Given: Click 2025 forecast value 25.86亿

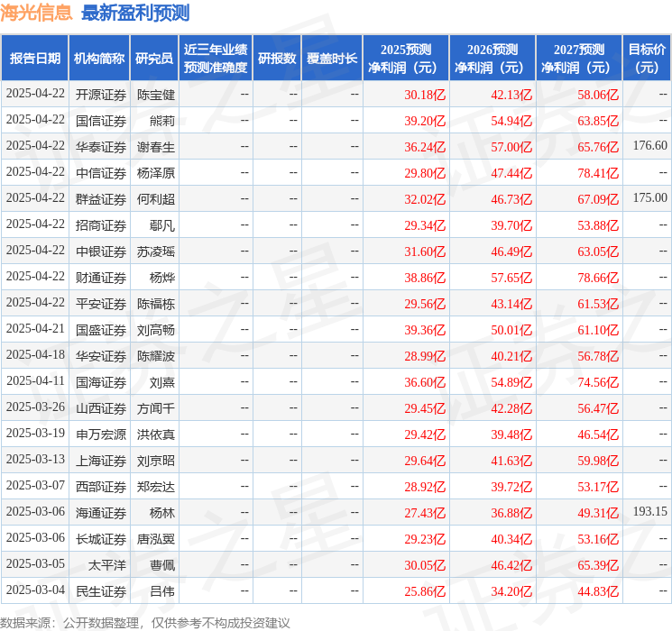Looking at the screenshot, I should tap(425, 591).
